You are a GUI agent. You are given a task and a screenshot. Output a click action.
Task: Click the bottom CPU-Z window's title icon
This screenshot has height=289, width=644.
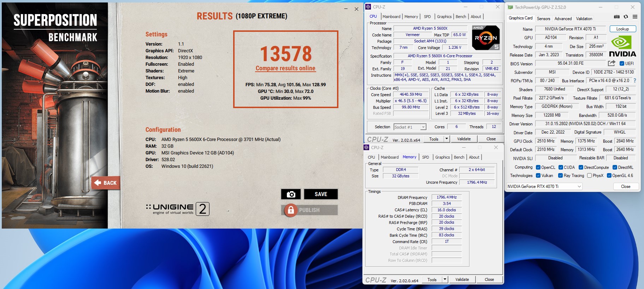pyautogui.click(x=366, y=147)
